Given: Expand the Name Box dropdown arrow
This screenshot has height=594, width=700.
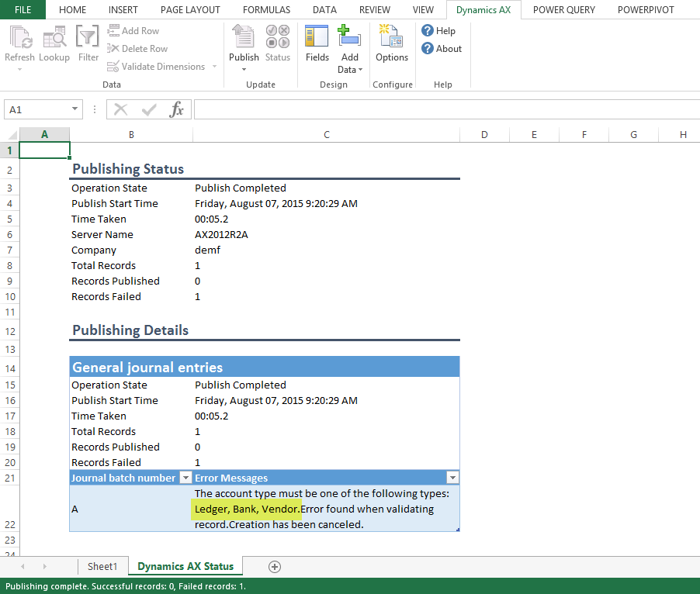Looking at the screenshot, I should pyautogui.click(x=75, y=110).
